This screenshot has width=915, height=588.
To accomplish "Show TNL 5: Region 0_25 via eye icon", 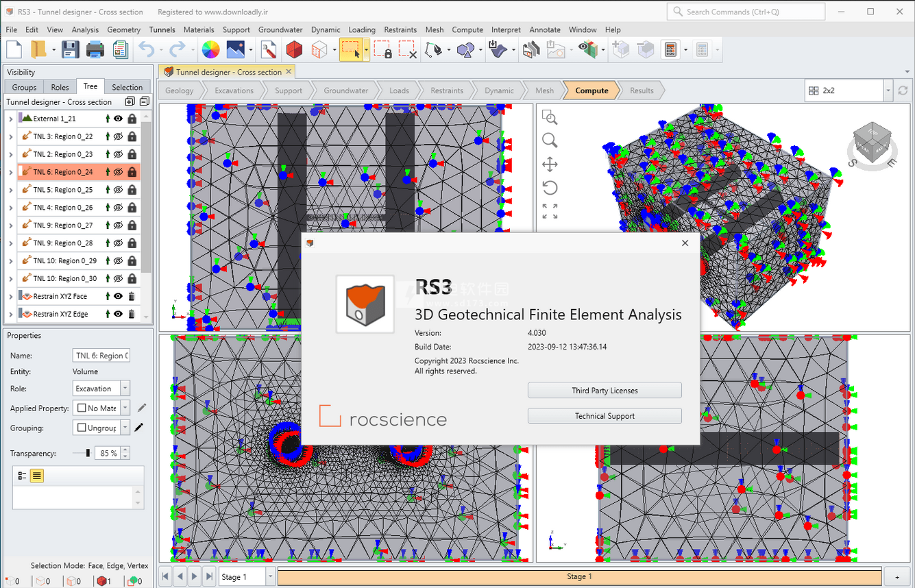I will (x=118, y=190).
